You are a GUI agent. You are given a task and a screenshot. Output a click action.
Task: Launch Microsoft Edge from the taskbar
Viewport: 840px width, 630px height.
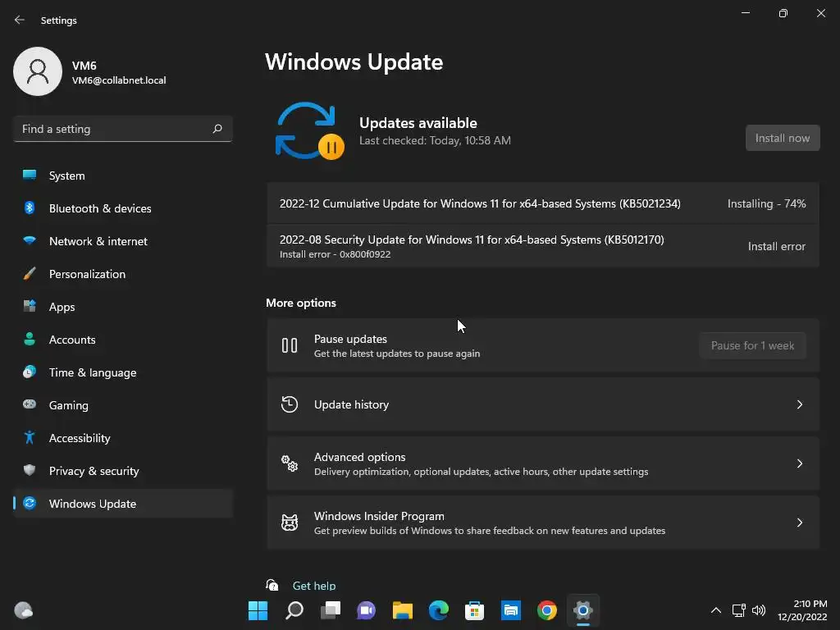(438, 610)
